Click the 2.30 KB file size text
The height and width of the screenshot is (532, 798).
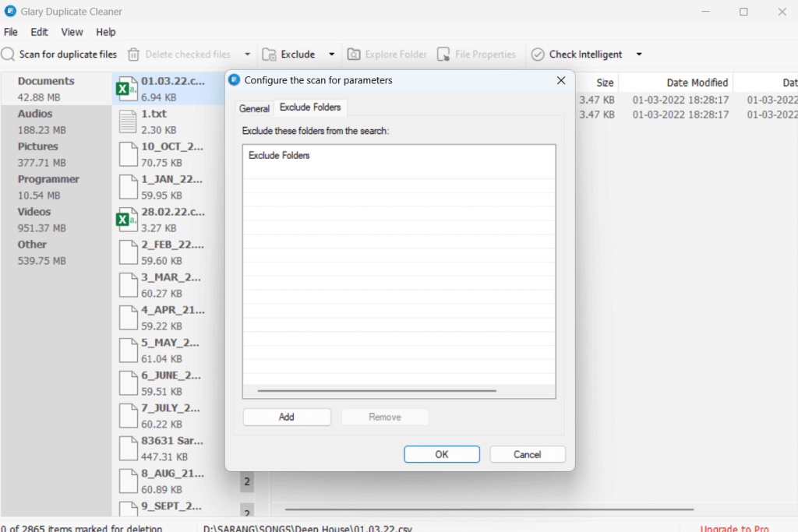[159, 130]
